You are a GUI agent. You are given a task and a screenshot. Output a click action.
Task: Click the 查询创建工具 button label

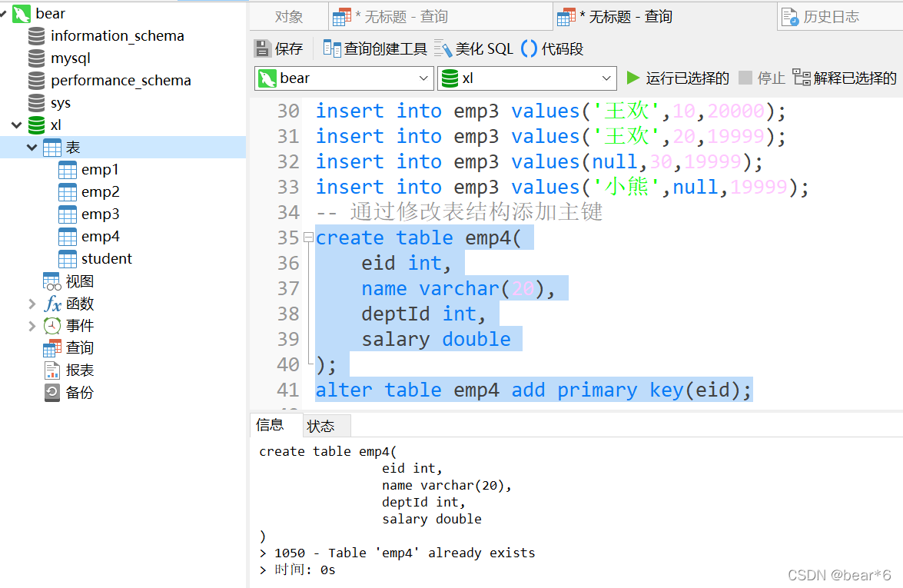(385, 49)
